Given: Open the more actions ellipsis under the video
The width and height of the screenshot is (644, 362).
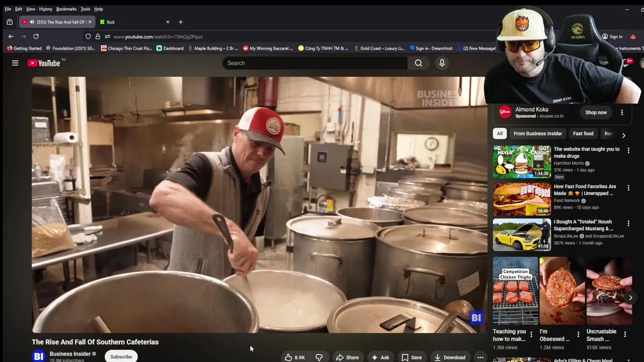Looking at the screenshot, I should [x=480, y=357].
